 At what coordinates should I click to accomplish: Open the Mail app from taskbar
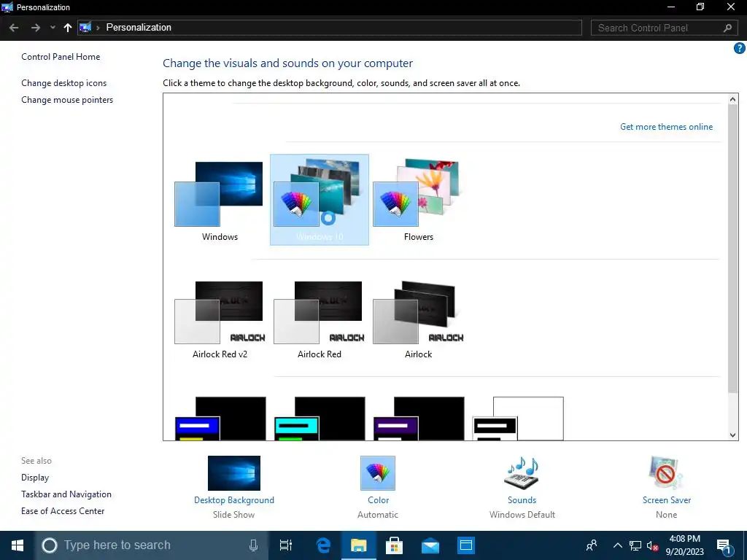tap(430, 545)
